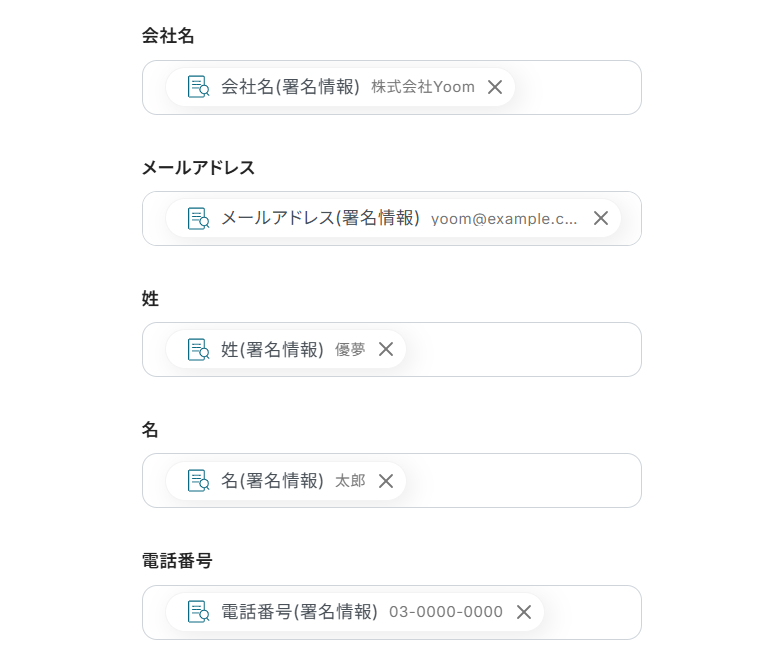Click the document icon in 姓 chip
This screenshot has height=669, width=780.
pyautogui.click(x=198, y=349)
